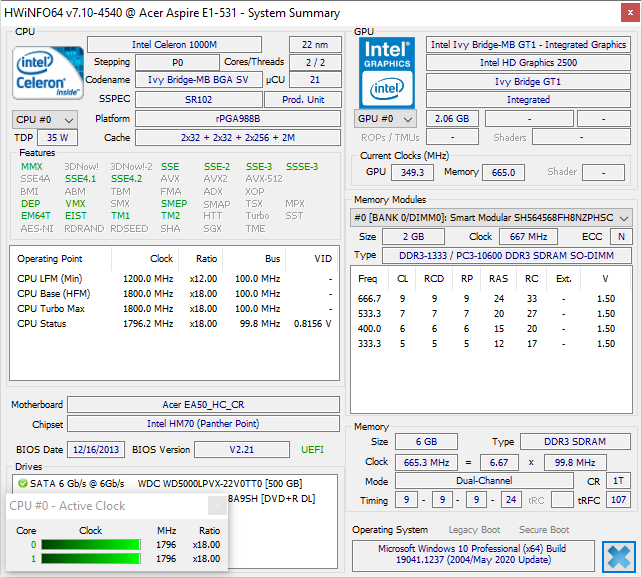The width and height of the screenshot is (642, 578).
Task: Click the Intel Graphics logo
Action: pyautogui.click(x=387, y=73)
